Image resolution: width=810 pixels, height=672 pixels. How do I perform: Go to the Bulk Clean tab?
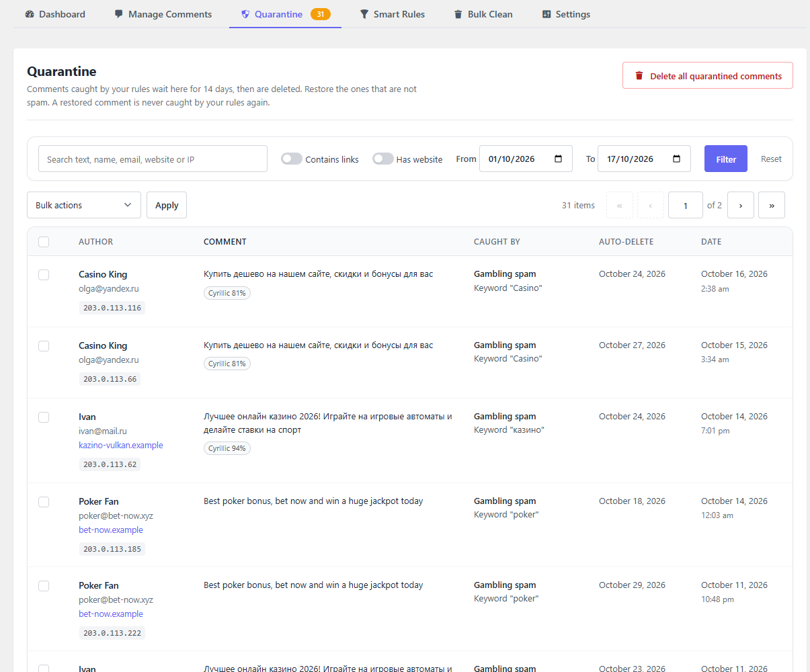tap(483, 14)
